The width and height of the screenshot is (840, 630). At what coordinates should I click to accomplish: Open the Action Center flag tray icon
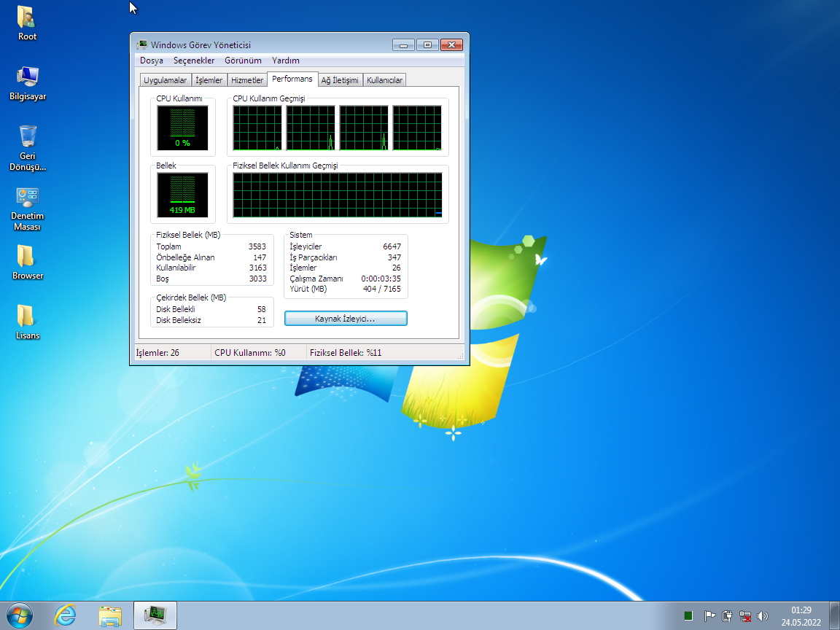pos(709,616)
